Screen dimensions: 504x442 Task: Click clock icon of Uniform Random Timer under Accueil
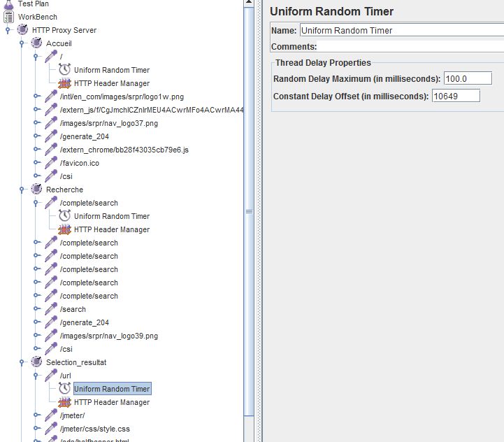[65, 70]
